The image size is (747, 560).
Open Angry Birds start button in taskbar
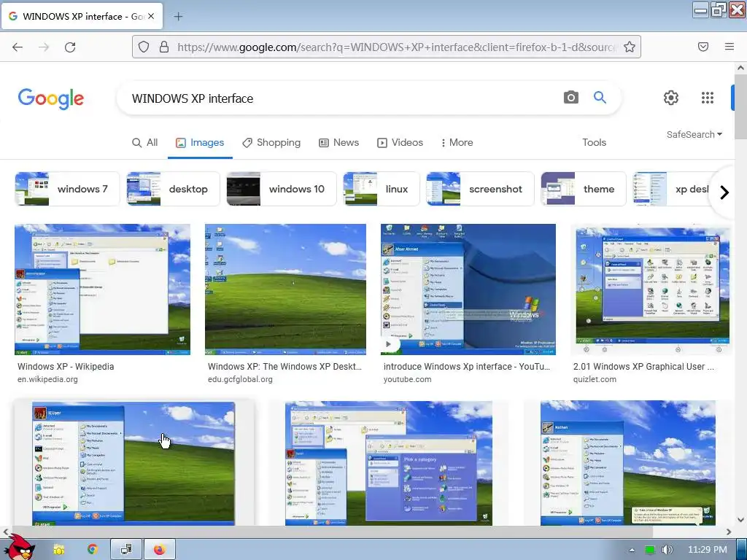tap(18, 548)
